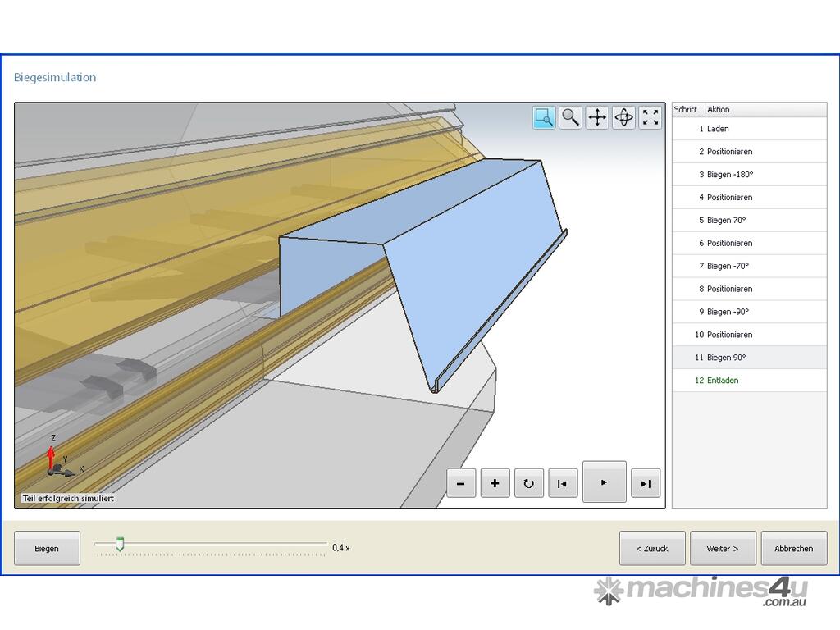Image resolution: width=840 pixels, height=630 pixels.
Task: Click the Biegen button
Action: 47,548
